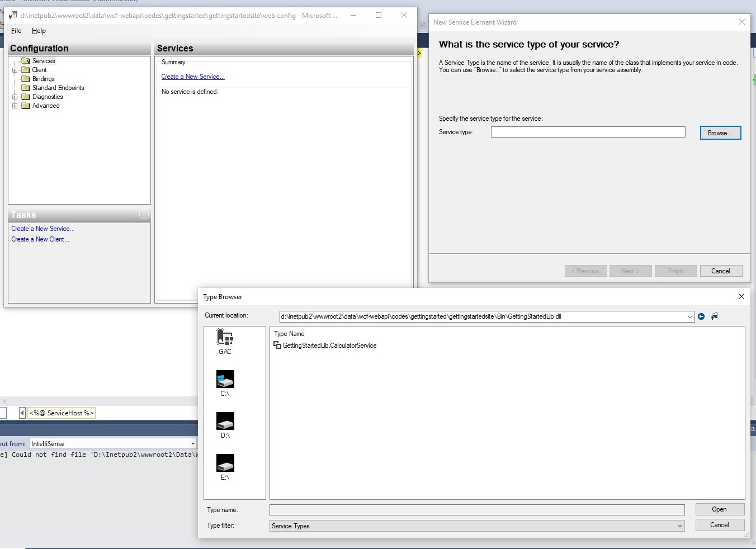756x549 pixels.
Task: Open the Help menu
Action: pyautogui.click(x=39, y=31)
